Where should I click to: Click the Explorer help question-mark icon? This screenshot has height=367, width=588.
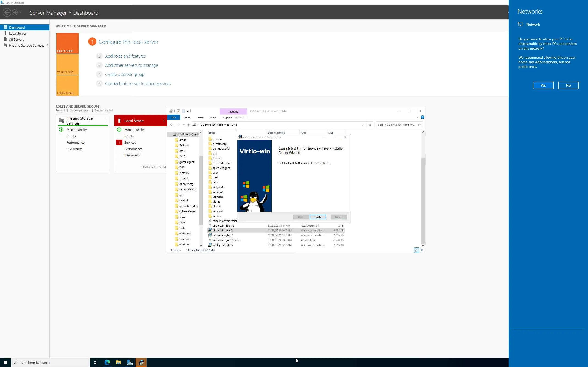(423, 117)
